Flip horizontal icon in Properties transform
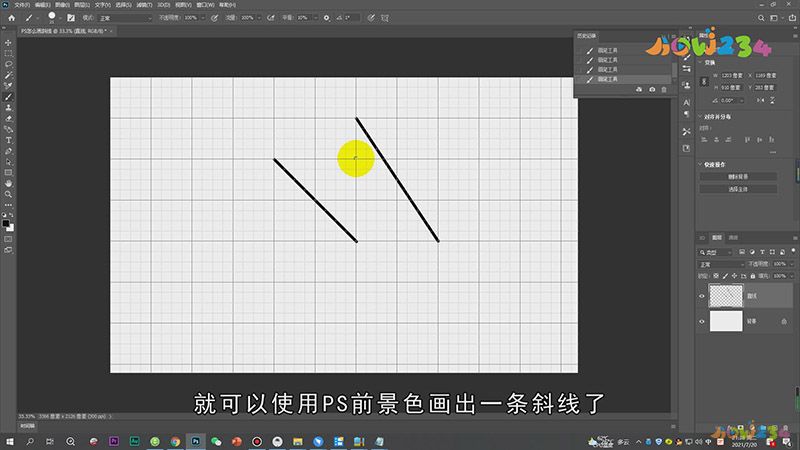This screenshot has height=450, width=800. pos(760,101)
